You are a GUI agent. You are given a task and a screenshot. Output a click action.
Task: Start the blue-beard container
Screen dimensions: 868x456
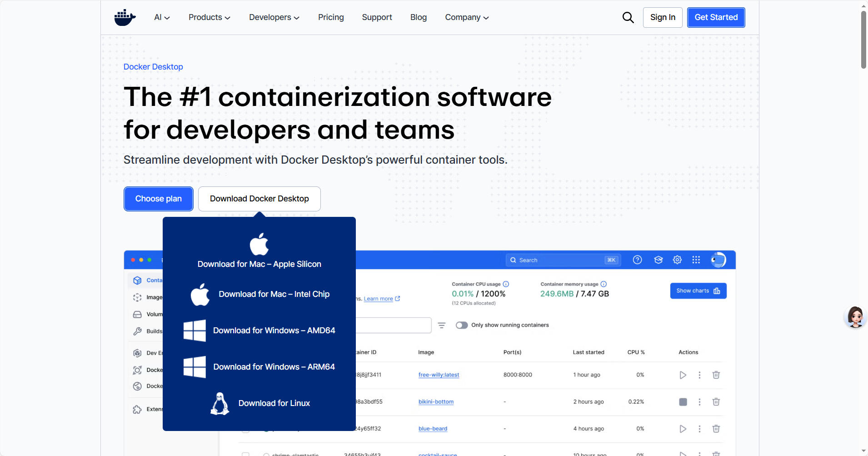pyautogui.click(x=683, y=429)
